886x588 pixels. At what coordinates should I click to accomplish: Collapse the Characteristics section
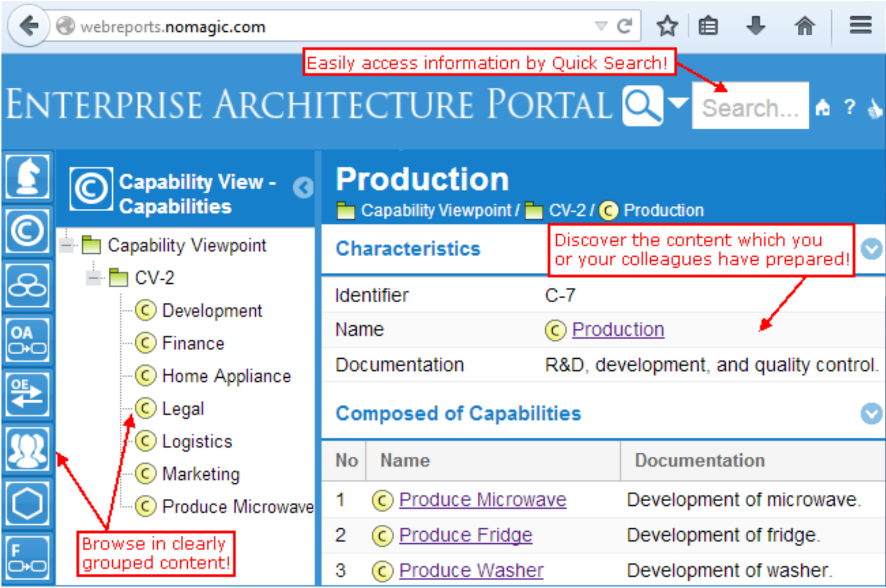pyautogui.click(x=871, y=249)
